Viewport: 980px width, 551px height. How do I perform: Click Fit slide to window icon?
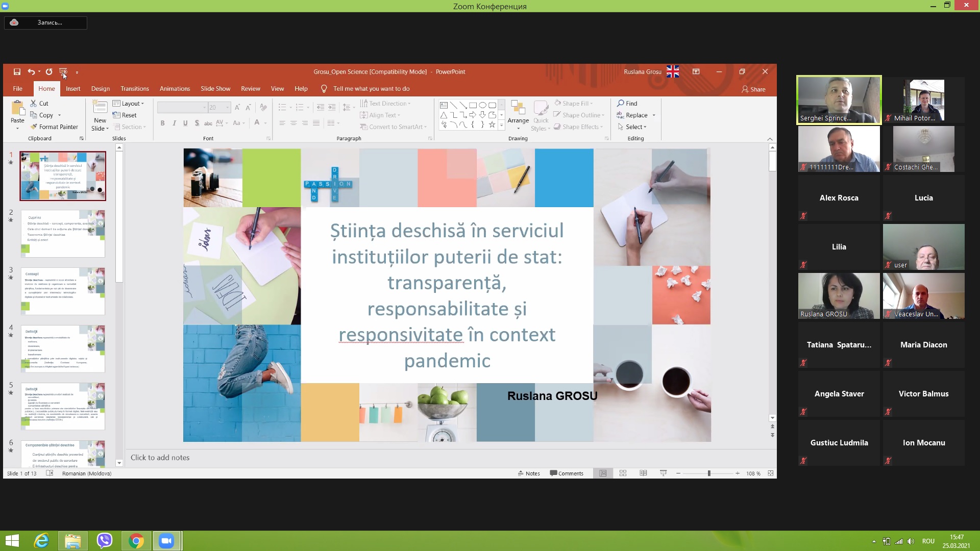771,473
